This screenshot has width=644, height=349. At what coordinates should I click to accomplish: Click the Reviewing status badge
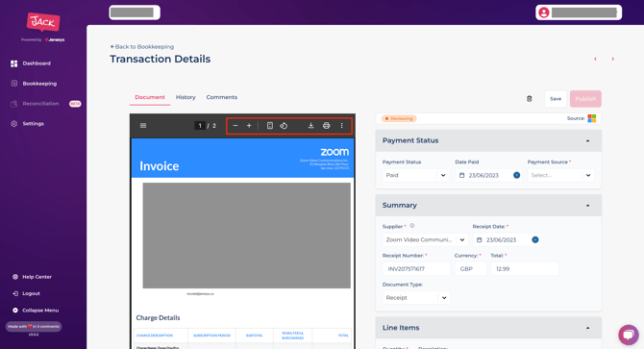[x=399, y=118]
